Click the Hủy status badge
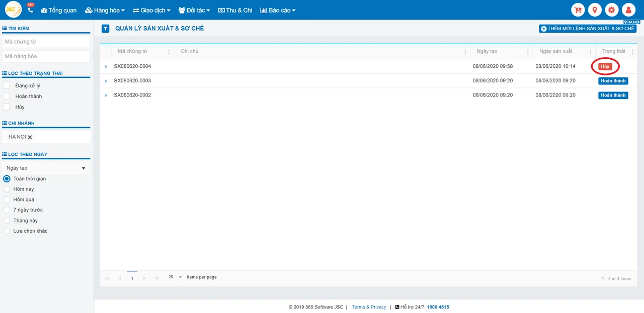644x313 pixels. click(605, 66)
